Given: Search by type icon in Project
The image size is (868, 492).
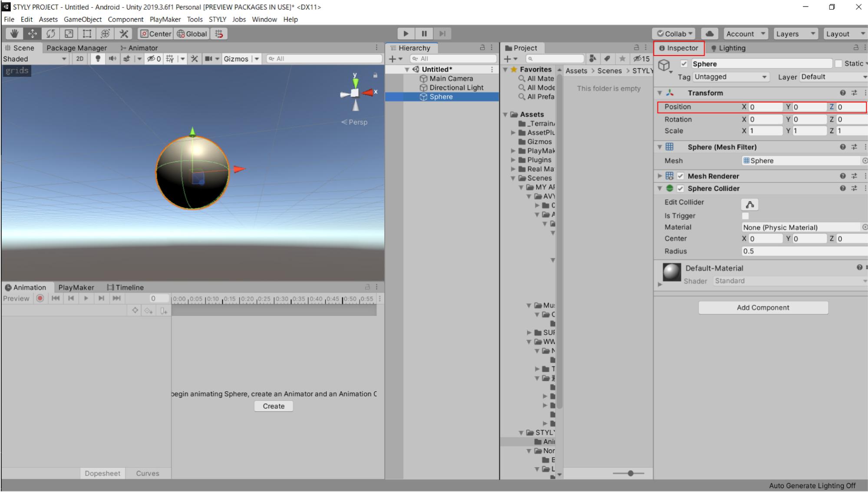Looking at the screenshot, I should [593, 59].
